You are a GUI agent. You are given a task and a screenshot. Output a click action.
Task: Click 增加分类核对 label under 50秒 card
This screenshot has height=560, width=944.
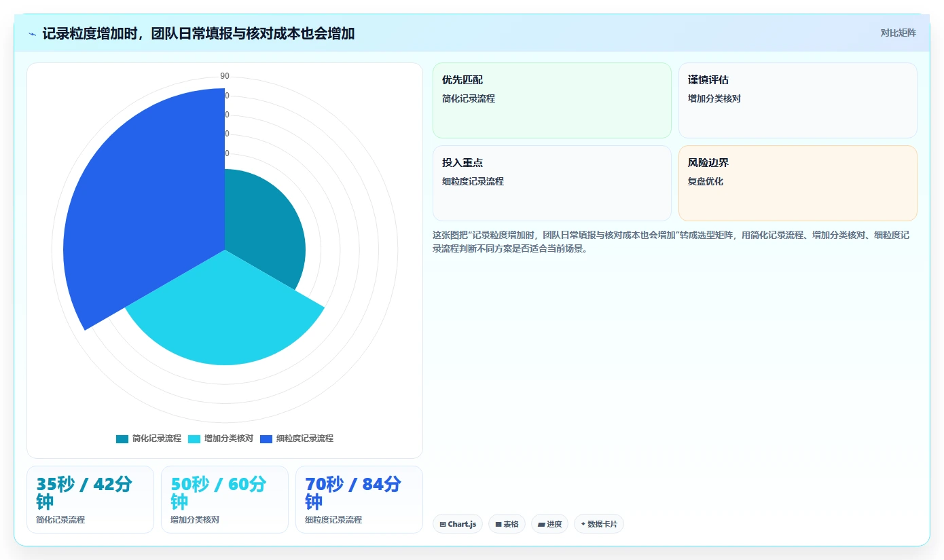pos(195,519)
